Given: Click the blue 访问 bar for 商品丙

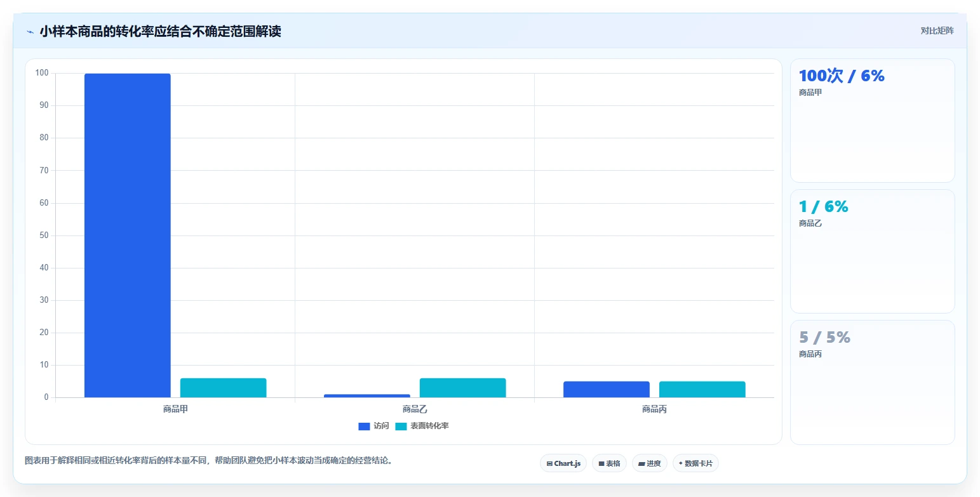Looking at the screenshot, I should coord(607,389).
